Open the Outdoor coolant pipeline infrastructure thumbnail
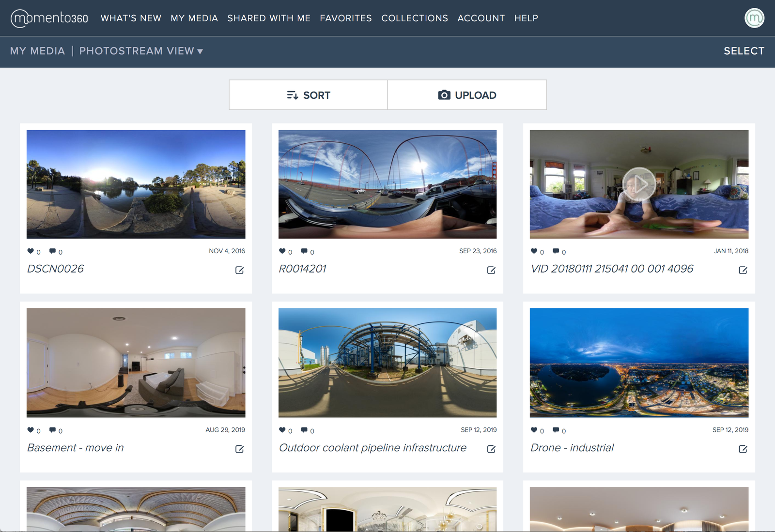This screenshot has width=775, height=532. pos(387,363)
